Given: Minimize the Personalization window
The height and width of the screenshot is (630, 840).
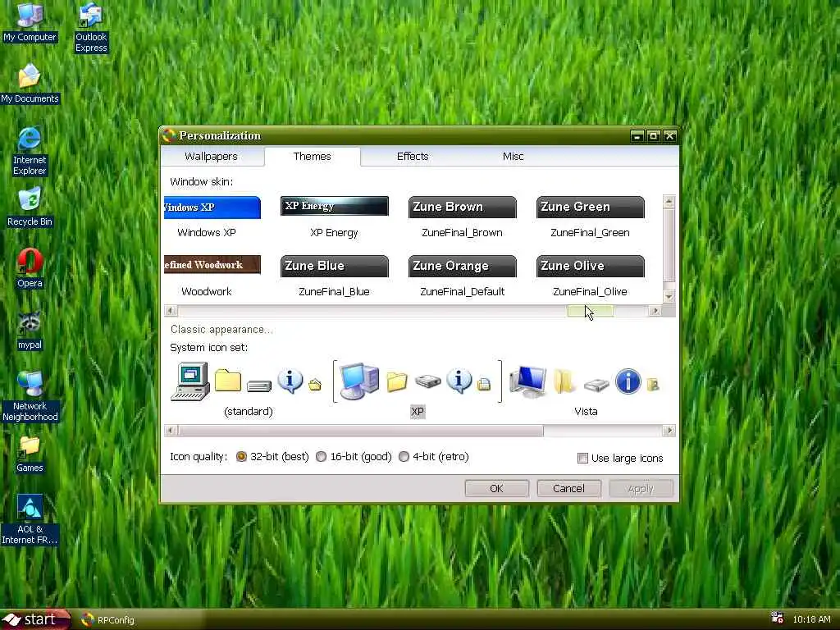Looking at the screenshot, I should pyautogui.click(x=637, y=136).
